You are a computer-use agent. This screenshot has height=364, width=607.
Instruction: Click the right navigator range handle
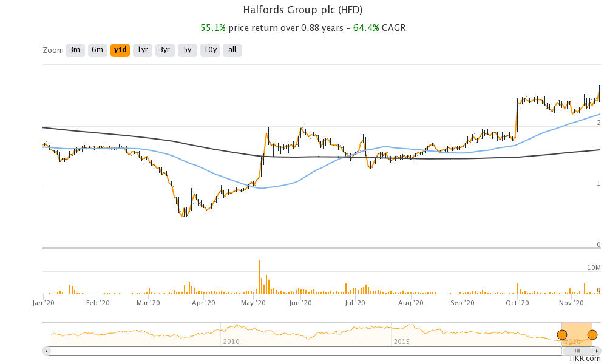click(x=592, y=335)
